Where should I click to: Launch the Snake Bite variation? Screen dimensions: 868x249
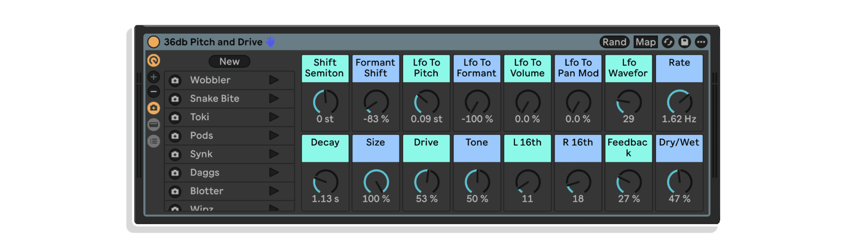274,99
